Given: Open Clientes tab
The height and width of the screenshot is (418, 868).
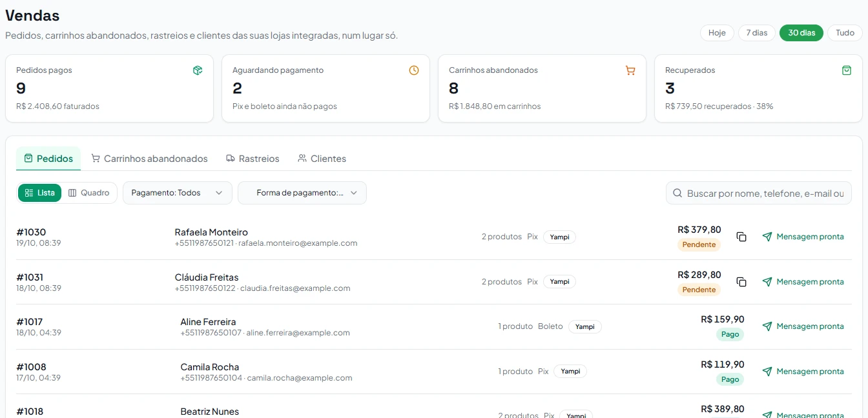Looking at the screenshot, I should (322, 158).
